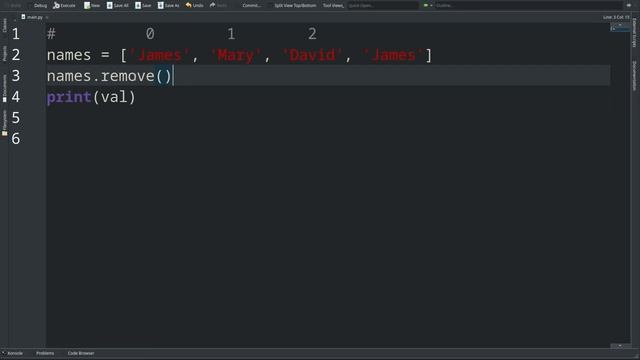Focus the Quick Open search field
The image size is (640, 360).
pos(382,5)
